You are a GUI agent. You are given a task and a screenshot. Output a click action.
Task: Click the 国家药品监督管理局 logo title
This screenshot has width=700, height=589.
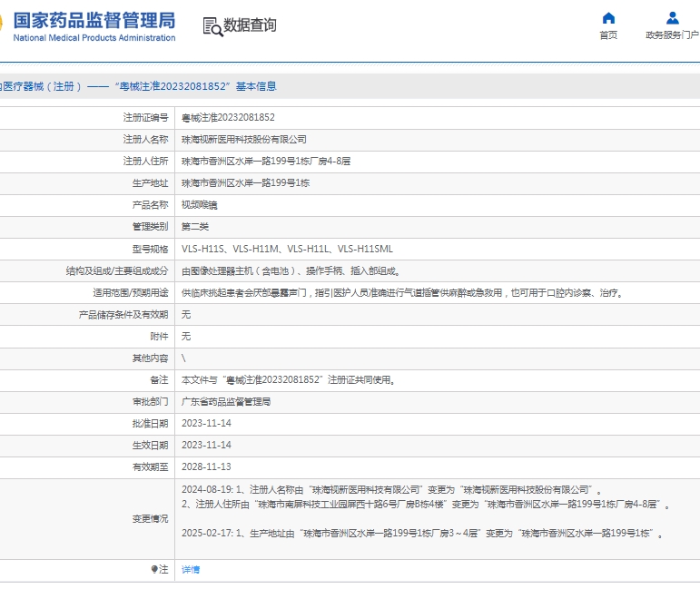click(94, 21)
